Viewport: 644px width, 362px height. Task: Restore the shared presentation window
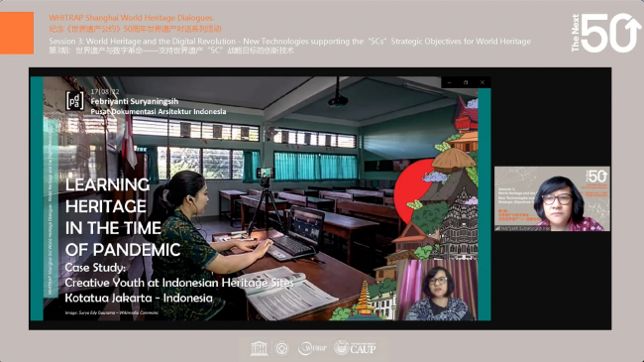click(x=466, y=82)
